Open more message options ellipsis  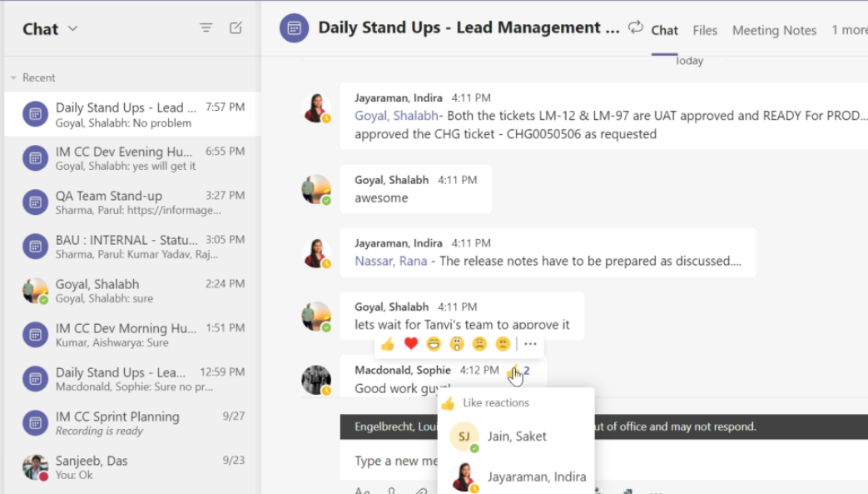[x=530, y=344]
